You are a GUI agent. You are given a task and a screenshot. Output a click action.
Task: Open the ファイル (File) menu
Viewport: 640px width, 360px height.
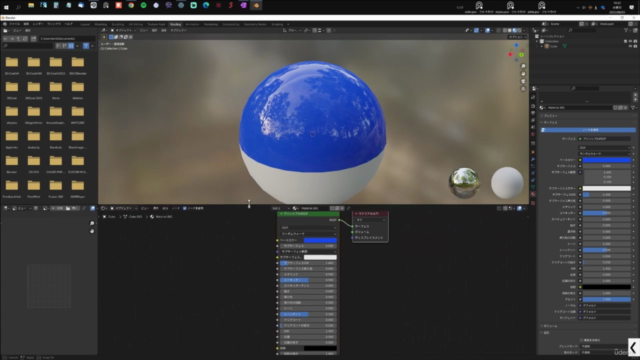(x=14, y=24)
